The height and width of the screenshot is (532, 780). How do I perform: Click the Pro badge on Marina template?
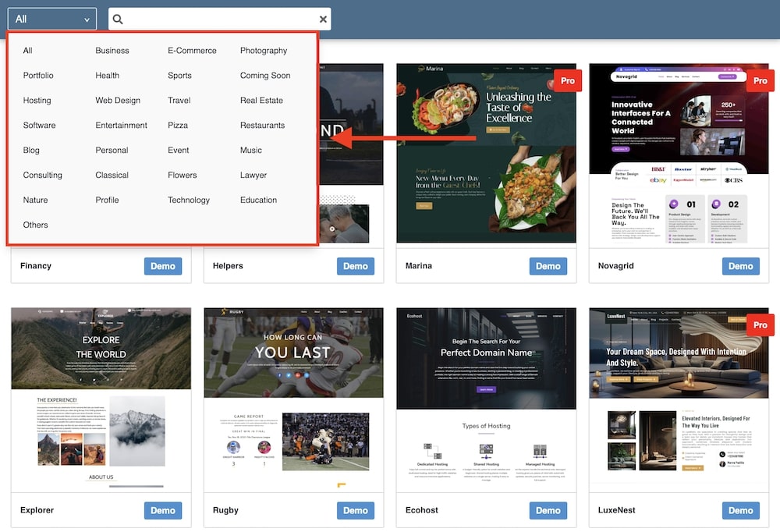click(x=567, y=80)
